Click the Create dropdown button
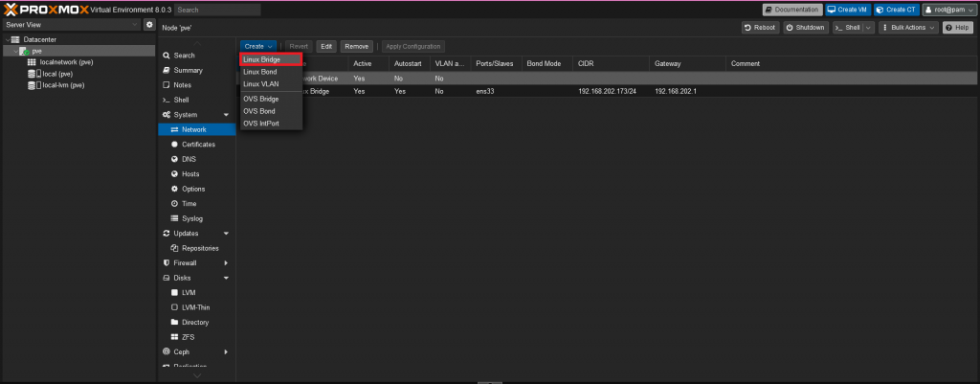Screen dimensions: 980x384 point(258,46)
